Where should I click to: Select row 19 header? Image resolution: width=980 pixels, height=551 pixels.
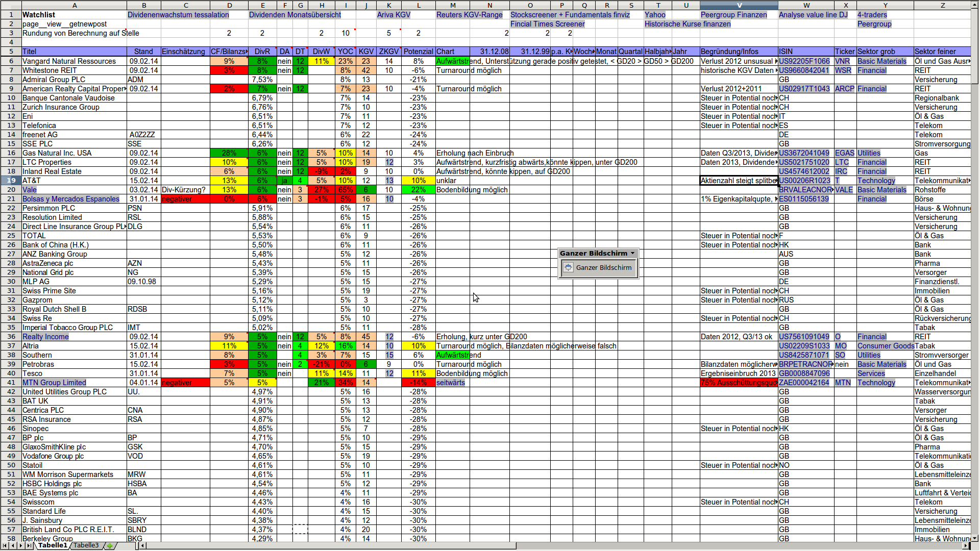pos(11,181)
